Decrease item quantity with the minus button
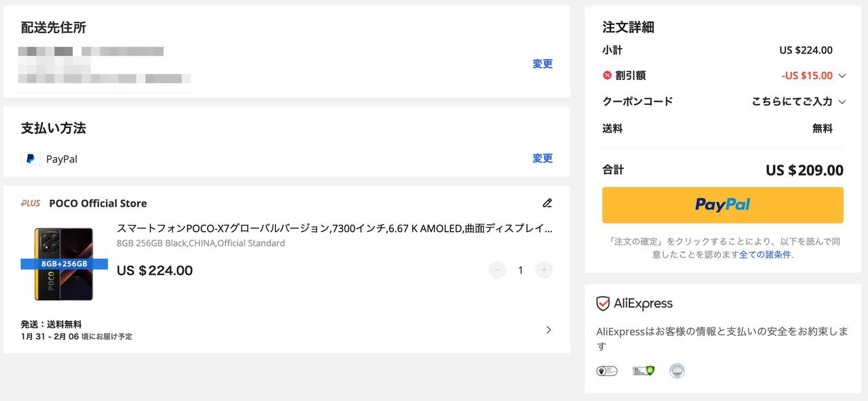The image size is (868, 401). [498, 270]
